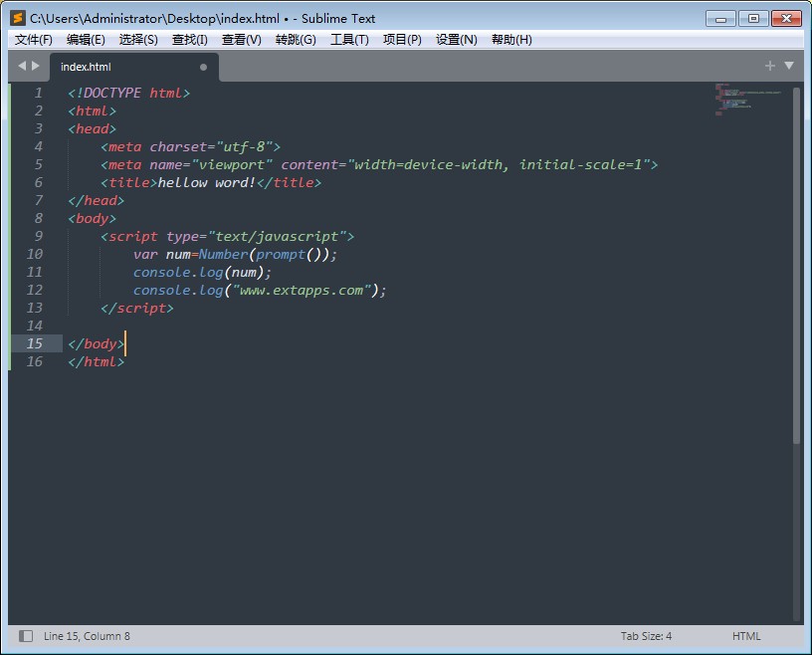Click the closing </script> tag
The image size is (812, 655).
coord(137,308)
